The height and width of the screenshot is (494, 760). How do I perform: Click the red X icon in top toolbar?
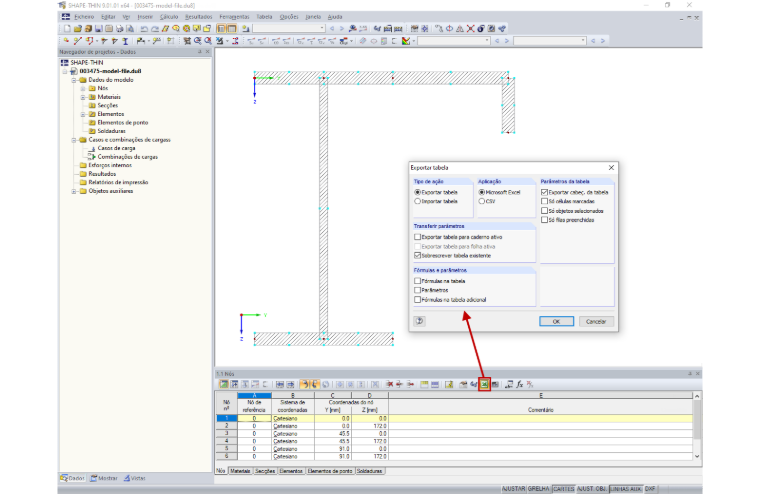[470, 29]
